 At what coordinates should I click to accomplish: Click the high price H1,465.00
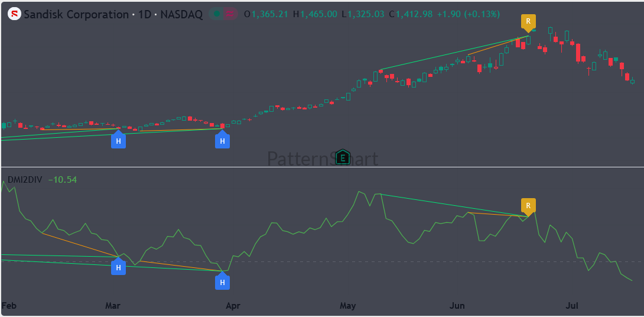click(316, 14)
